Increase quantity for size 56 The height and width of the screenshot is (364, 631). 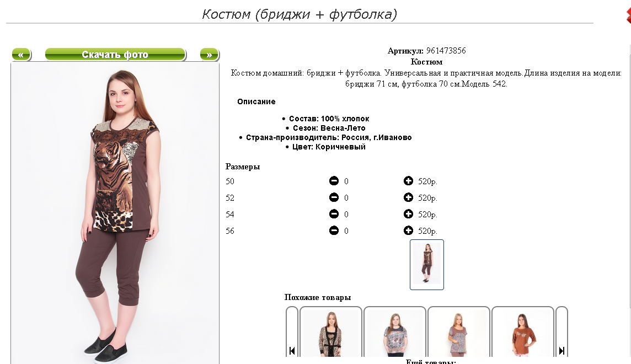(408, 231)
